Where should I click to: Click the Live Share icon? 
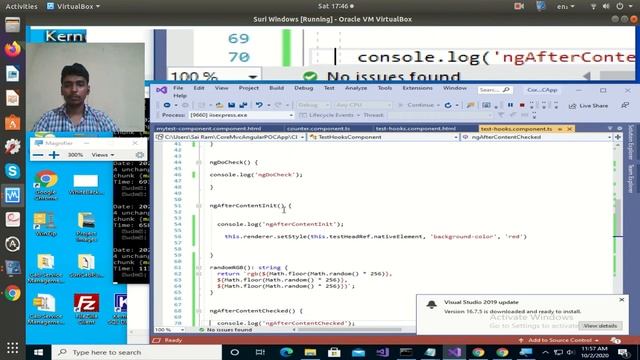[573, 106]
